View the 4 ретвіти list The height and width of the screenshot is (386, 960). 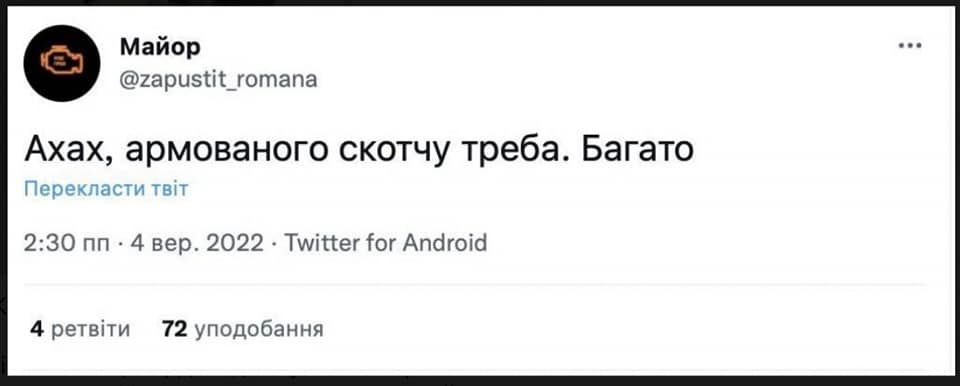click(80, 329)
